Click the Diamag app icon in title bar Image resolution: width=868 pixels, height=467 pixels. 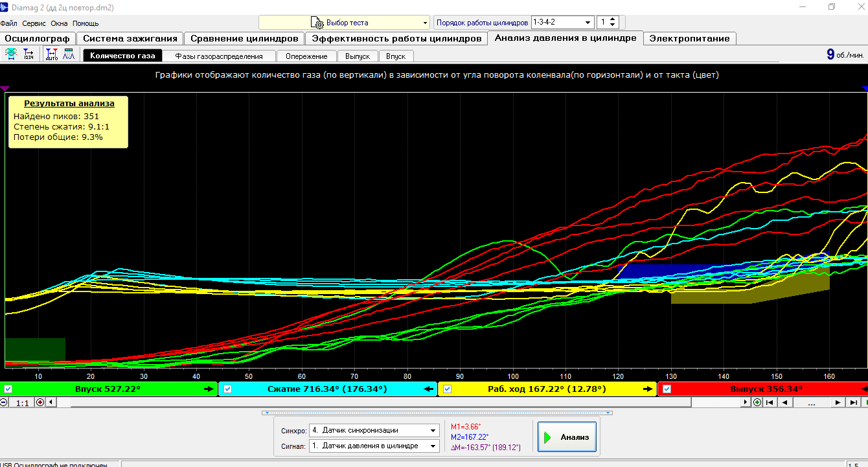point(4,6)
